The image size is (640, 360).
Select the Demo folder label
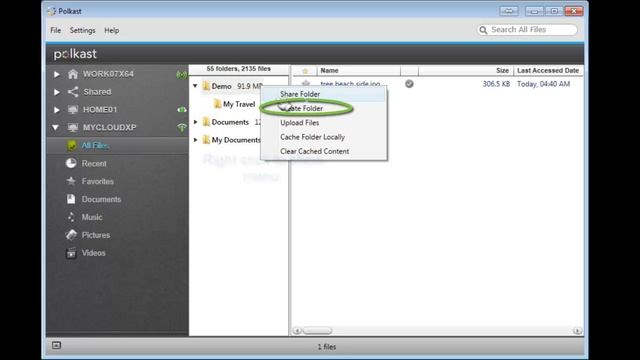point(222,86)
